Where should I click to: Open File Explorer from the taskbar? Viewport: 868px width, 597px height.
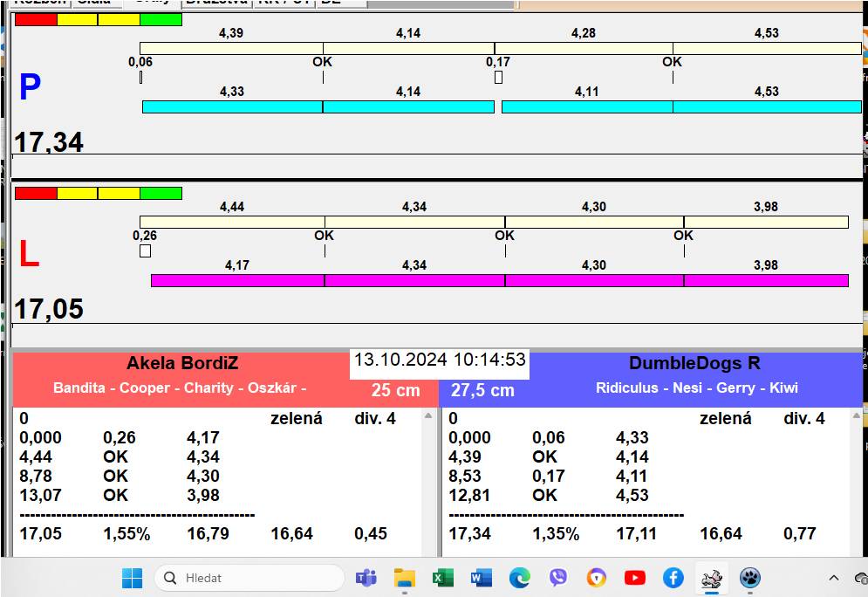(404, 578)
